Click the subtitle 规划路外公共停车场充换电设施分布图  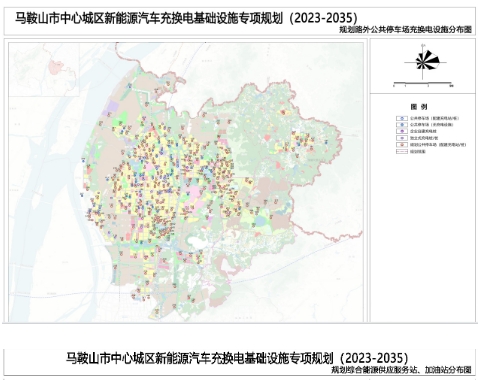405,30
